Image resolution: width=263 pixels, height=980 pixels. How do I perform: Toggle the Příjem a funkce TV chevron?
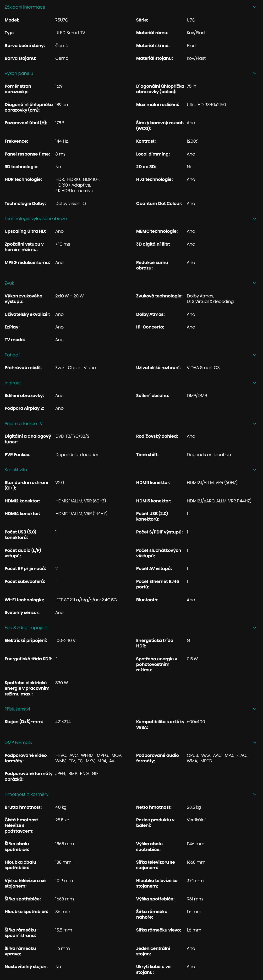click(x=255, y=423)
